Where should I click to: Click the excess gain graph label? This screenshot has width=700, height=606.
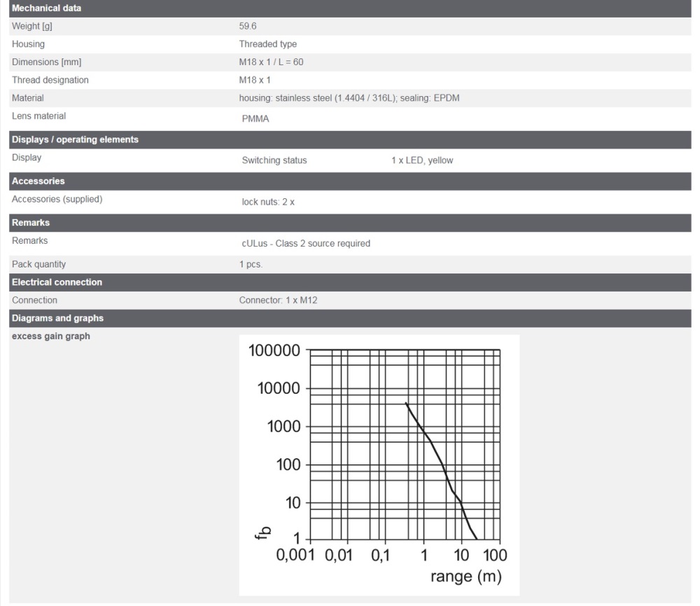click(50, 336)
